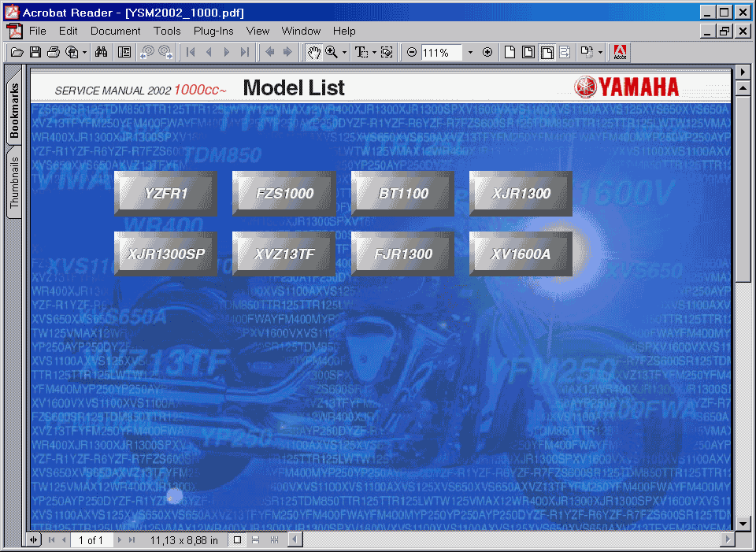This screenshot has width=756, height=552.
Task: Go to next page in status bar
Action: pyautogui.click(x=119, y=540)
